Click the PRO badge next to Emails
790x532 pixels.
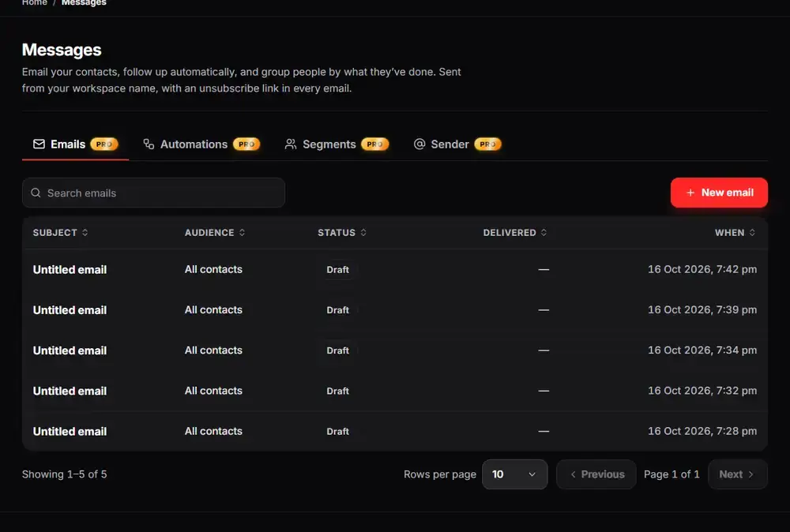click(104, 144)
